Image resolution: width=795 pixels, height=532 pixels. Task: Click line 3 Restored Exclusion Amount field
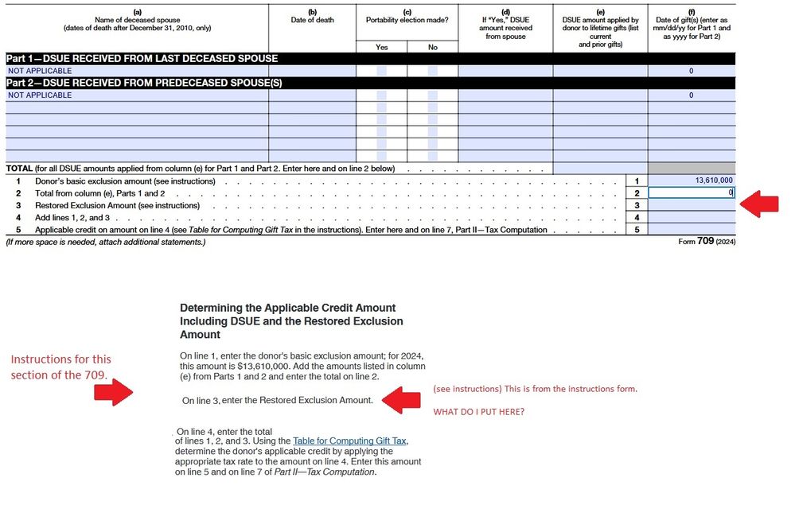692,204
